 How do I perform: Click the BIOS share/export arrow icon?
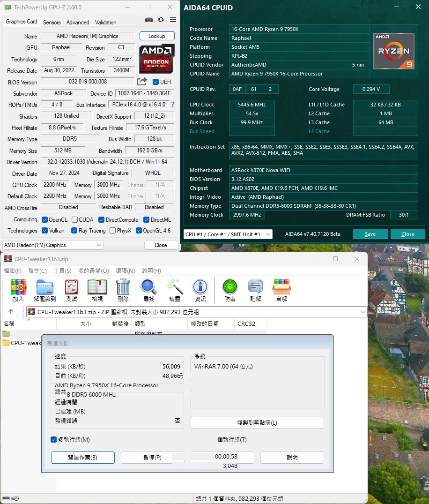tap(142, 82)
